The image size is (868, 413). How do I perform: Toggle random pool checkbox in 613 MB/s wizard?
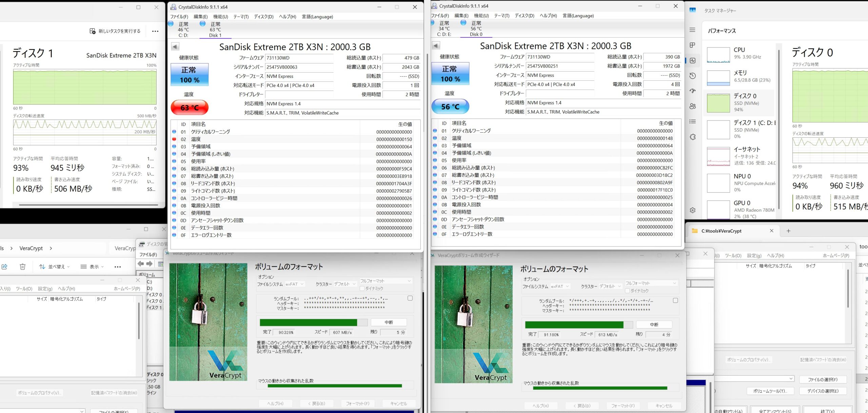pos(675,301)
